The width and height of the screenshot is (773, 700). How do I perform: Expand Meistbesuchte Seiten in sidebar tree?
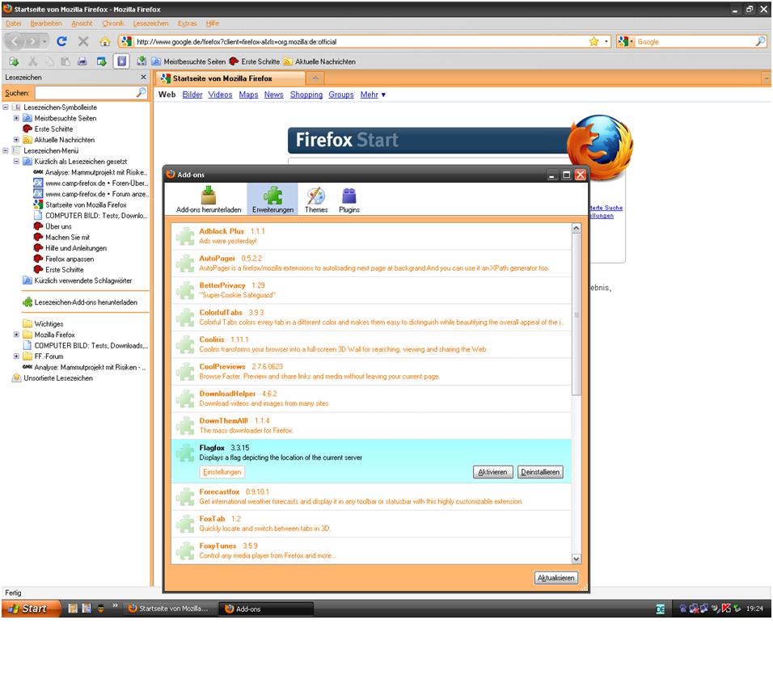[x=16, y=118]
